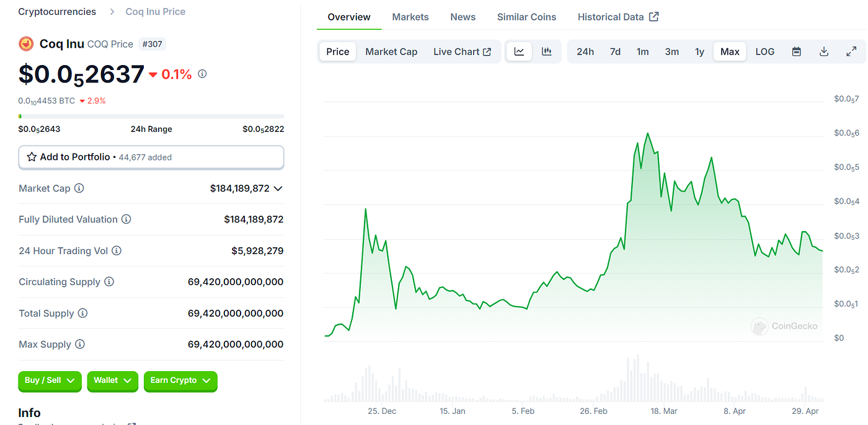
Task: Select the 1y time range
Action: pyautogui.click(x=700, y=51)
